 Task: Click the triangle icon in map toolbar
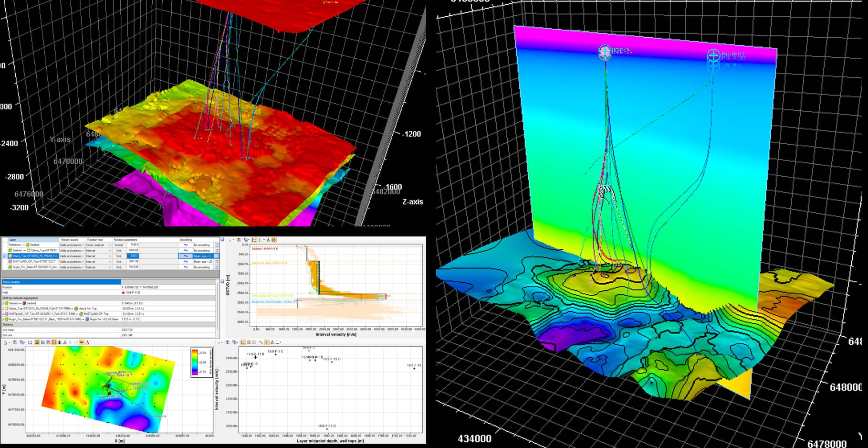[65, 342]
